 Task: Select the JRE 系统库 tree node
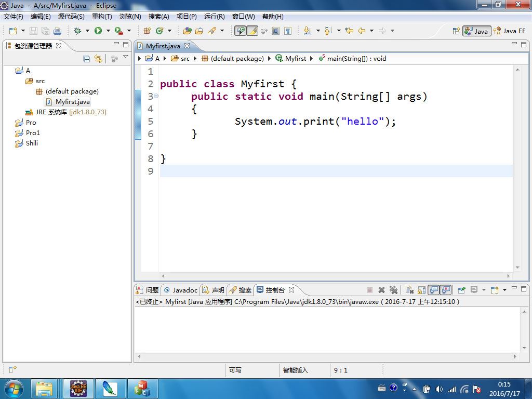[66, 112]
